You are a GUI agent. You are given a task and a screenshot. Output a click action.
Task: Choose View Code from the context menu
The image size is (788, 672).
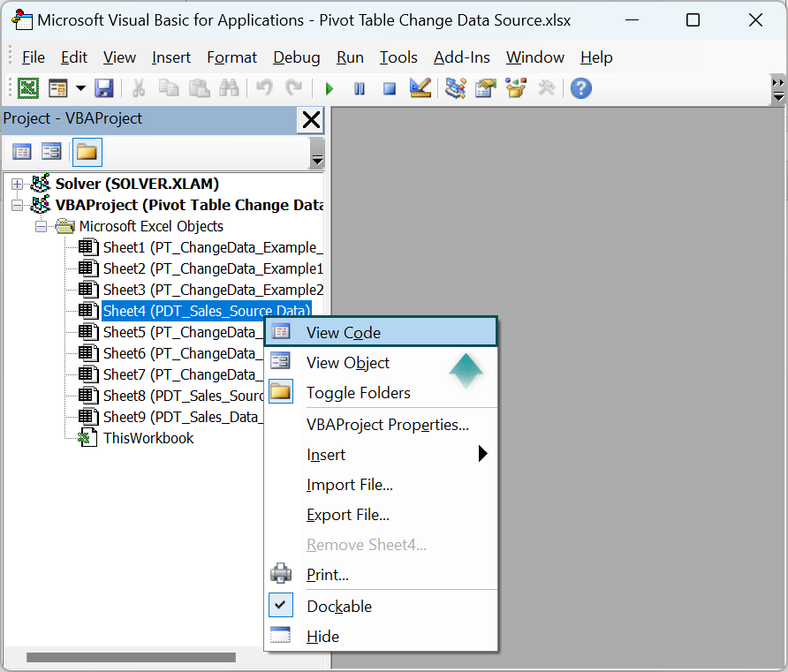pyautogui.click(x=341, y=331)
